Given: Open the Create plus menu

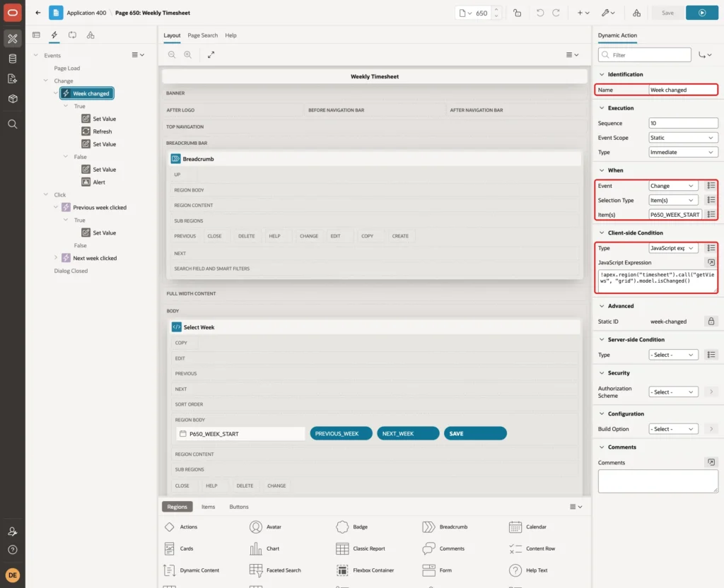Looking at the screenshot, I should (583, 13).
